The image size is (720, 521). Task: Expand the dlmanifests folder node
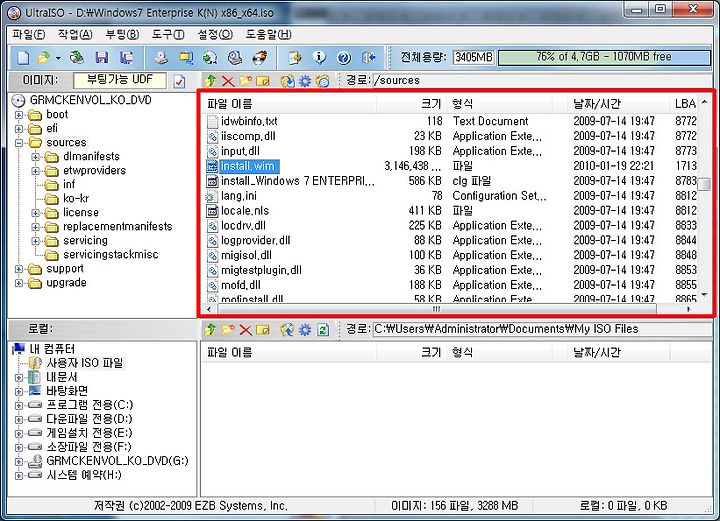click(36, 157)
